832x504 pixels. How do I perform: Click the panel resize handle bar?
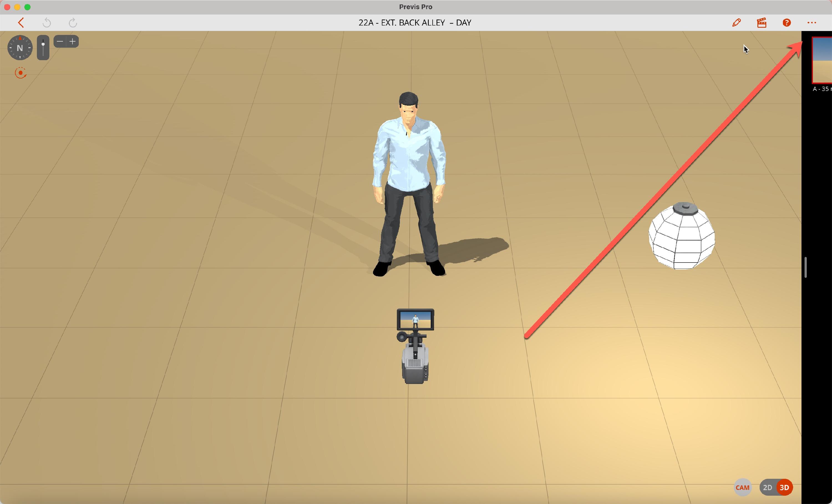806,267
